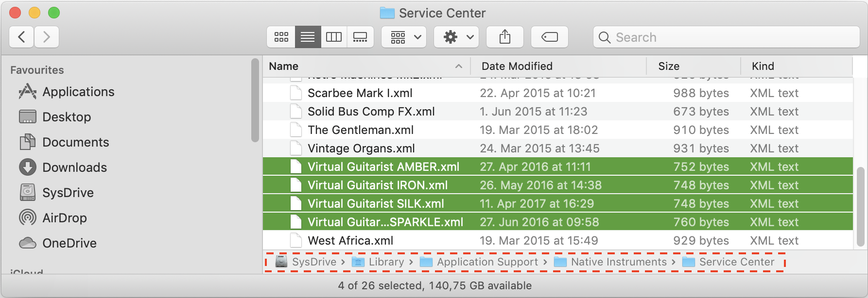
Task: Click Application Support in the path bar
Action: point(479,262)
